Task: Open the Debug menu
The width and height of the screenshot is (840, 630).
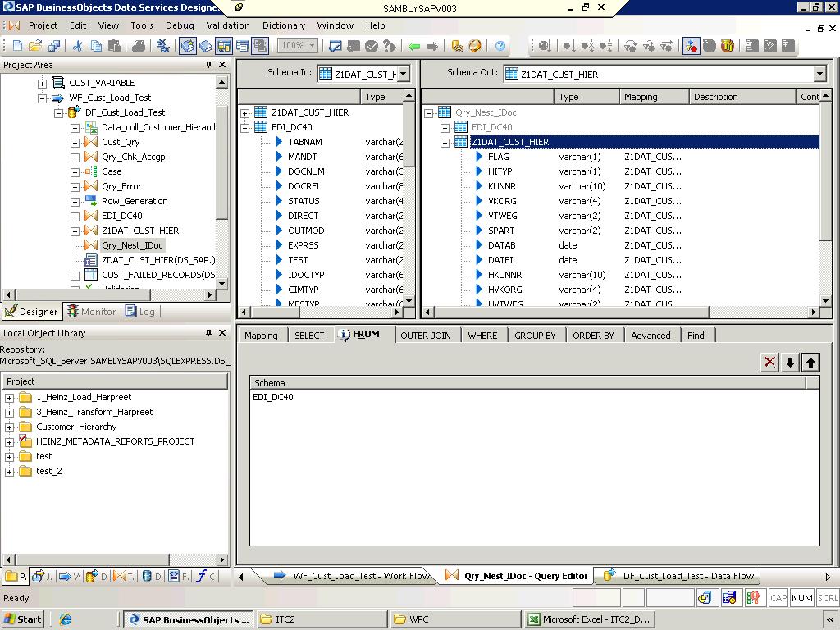Action: tap(180, 25)
